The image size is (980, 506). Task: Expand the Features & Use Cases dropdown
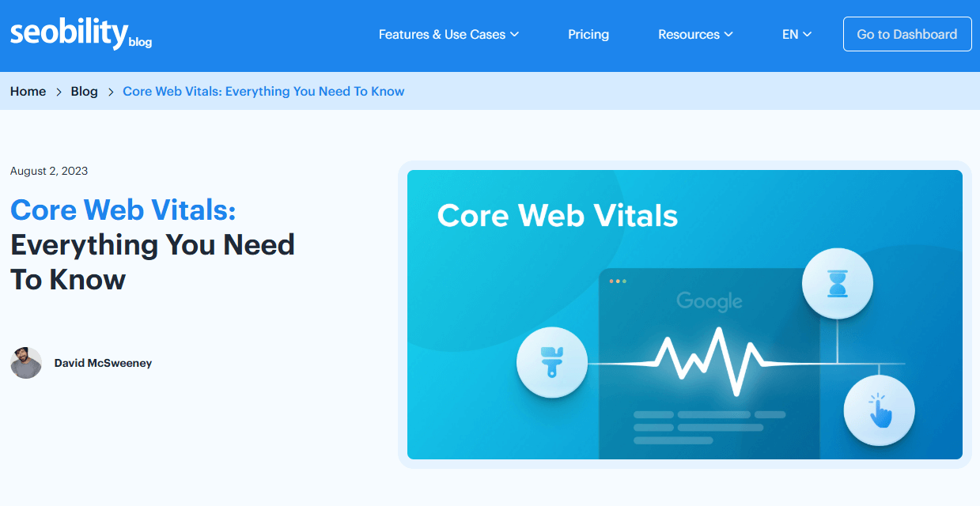pos(448,34)
